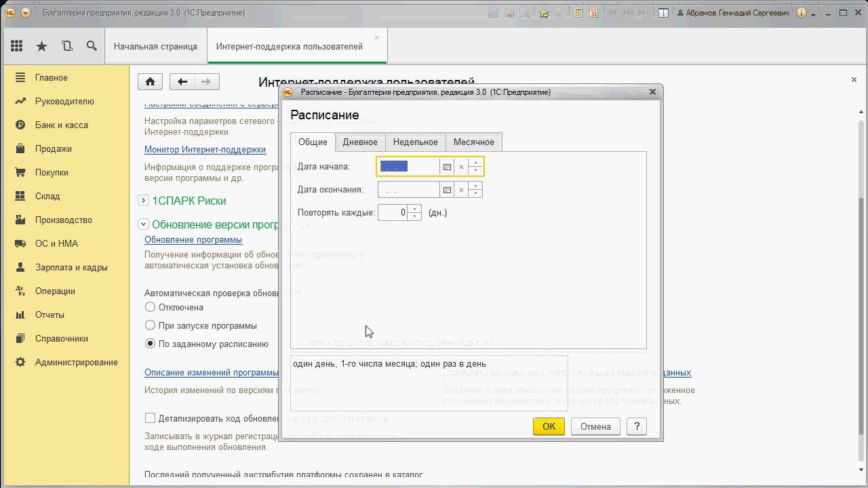Open the Руководителю section in sidebar
This screenshot has height=488, width=868.
click(66, 101)
